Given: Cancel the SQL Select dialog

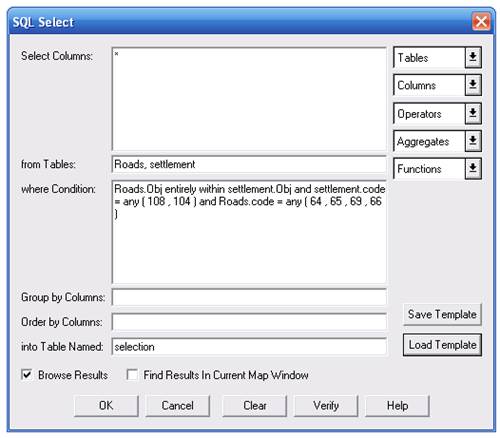Looking at the screenshot, I should tap(178, 406).
